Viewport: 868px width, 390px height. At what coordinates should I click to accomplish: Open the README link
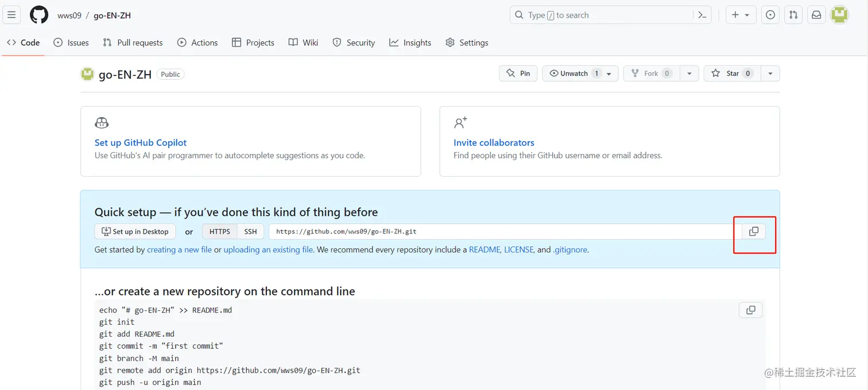(485, 250)
